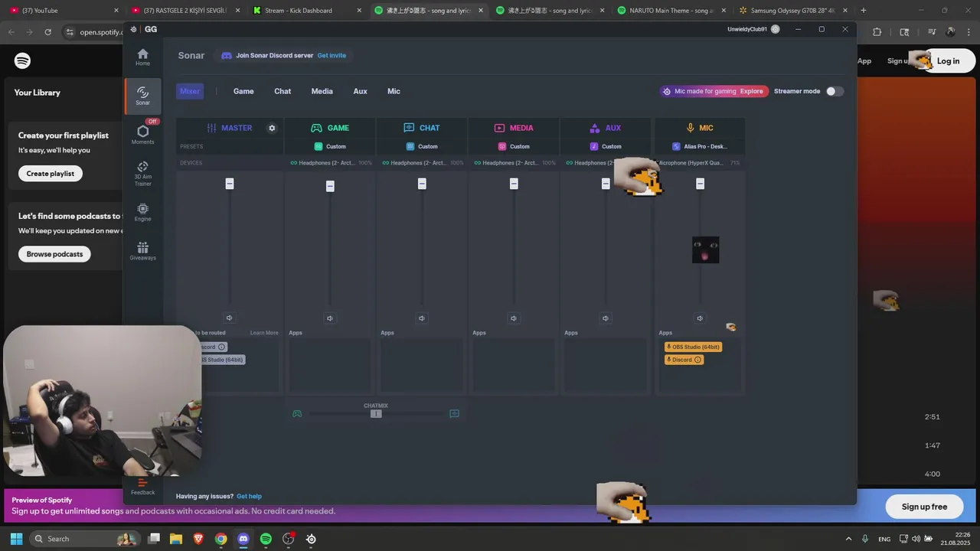The image size is (980, 551).
Task: Open the Giveaways section in the sidebar
Action: [x=142, y=251]
